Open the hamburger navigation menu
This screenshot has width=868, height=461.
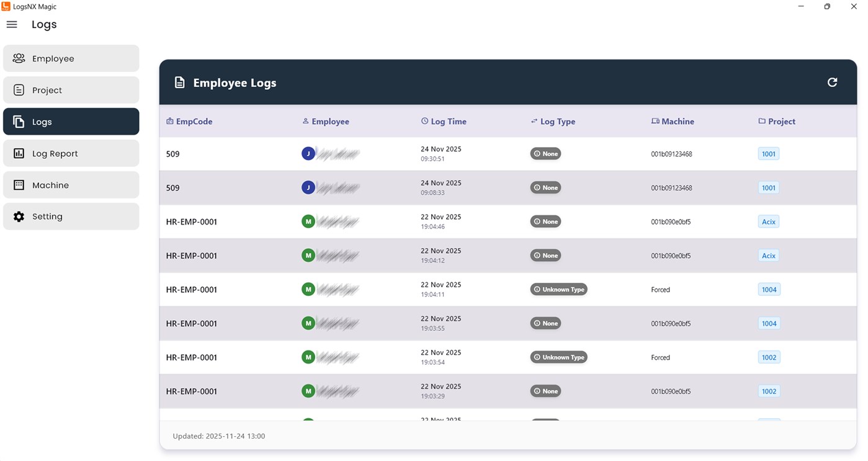[x=12, y=25]
